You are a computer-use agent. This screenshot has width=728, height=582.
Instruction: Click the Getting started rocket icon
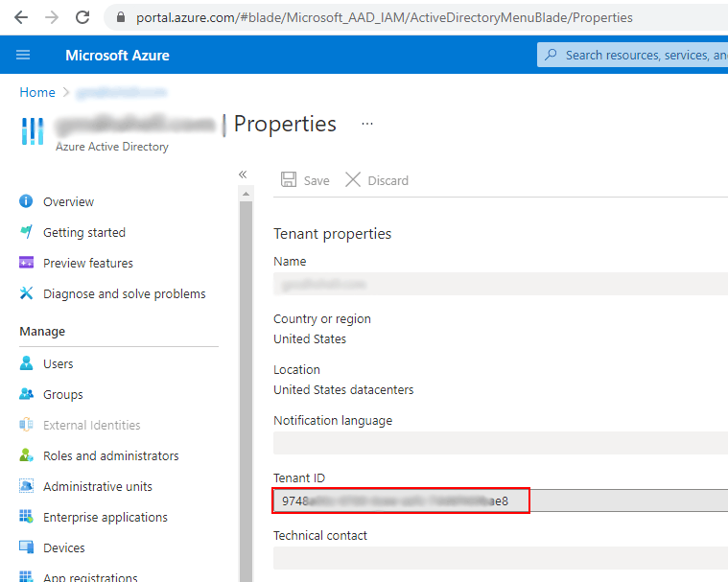(x=26, y=233)
